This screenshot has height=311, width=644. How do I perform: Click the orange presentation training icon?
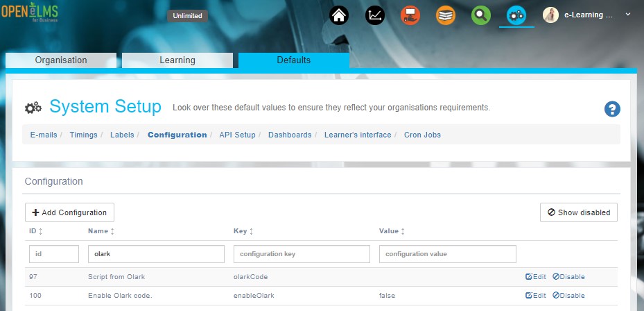[410, 15]
